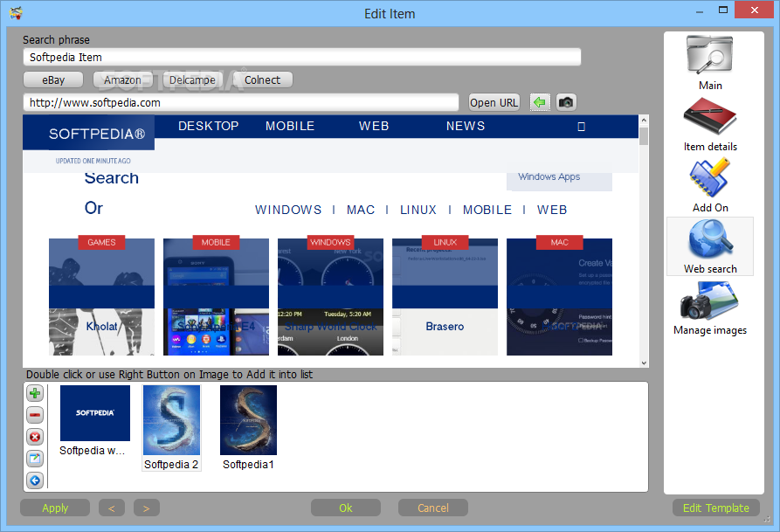This screenshot has height=532, width=780.
Task: Click the red minus remove image icon
Action: 35,415
